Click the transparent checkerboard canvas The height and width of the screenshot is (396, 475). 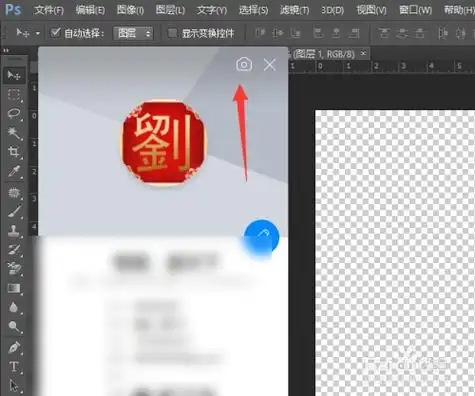(x=395, y=253)
